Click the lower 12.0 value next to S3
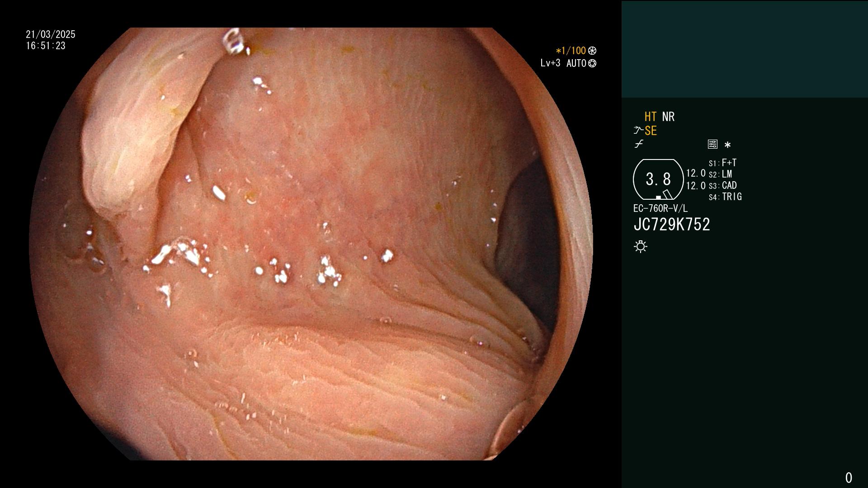Screen dimensions: 868x488 [x=696, y=186]
